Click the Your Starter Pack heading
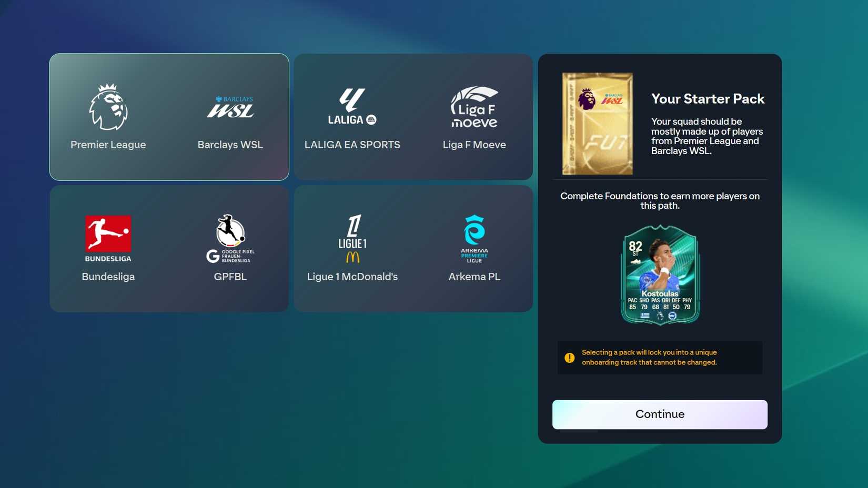This screenshot has width=868, height=488. (708, 99)
